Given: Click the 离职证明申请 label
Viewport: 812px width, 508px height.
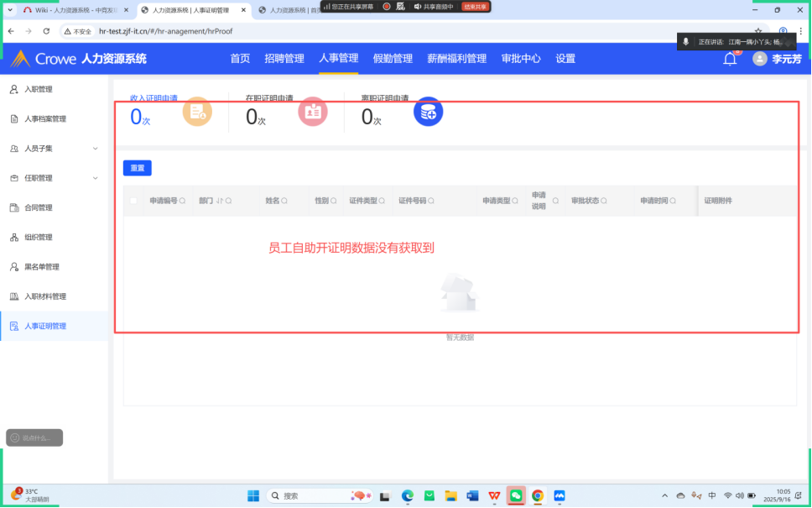Looking at the screenshot, I should [385, 98].
